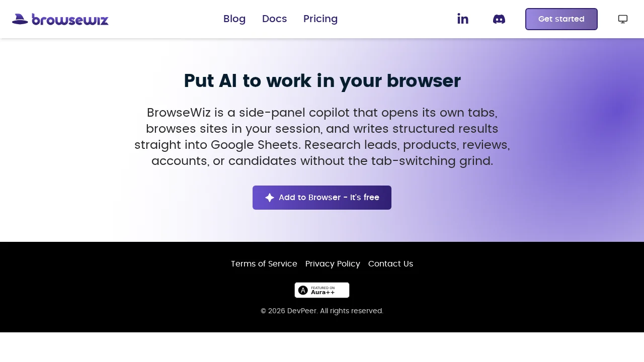The image size is (644, 362).
Task: Open the LinkedIn icon in the header
Action: click(463, 19)
